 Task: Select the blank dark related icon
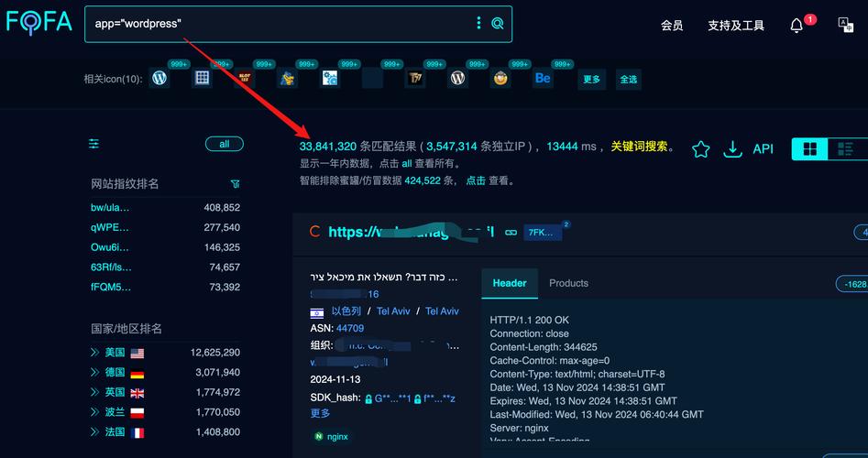(x=372, y=79)
